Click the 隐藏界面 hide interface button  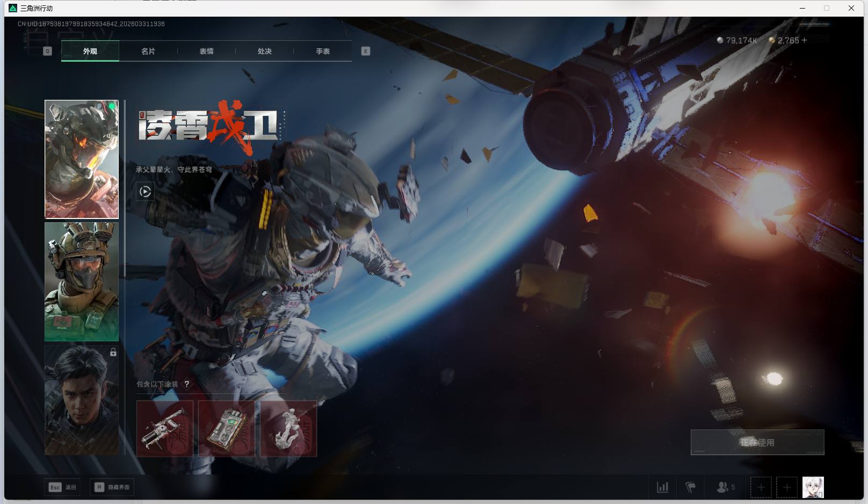tap(112, 487)
